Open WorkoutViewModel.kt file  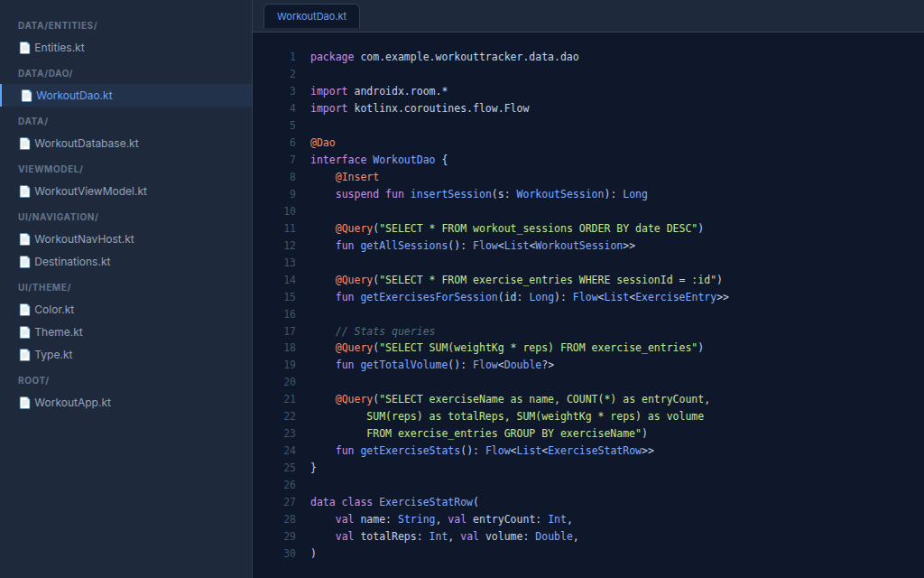pos(126,191)
